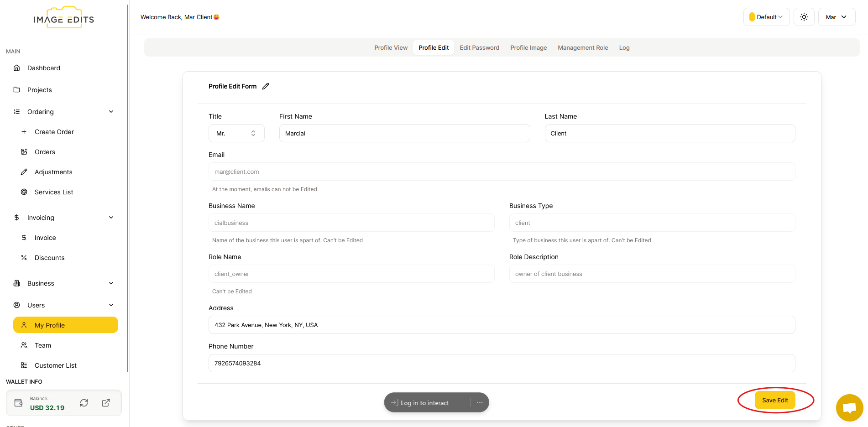Click the Image Edits logo
Screen dimensions: 868x427
coord(64,18)
